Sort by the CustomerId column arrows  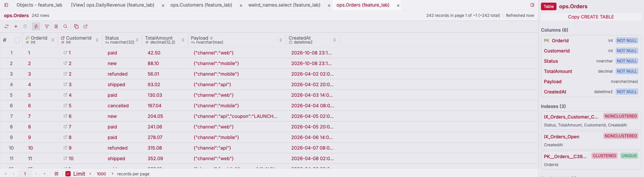coord(97,40)
